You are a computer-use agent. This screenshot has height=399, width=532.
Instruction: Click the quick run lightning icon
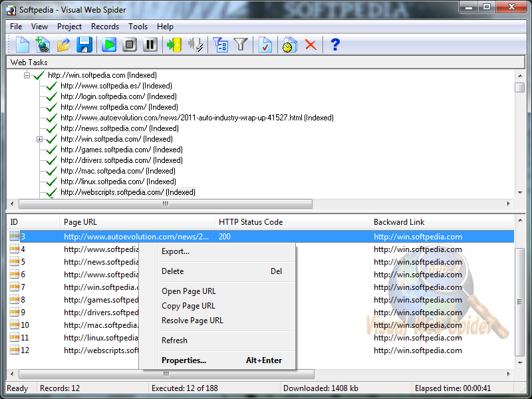click(x=196, y=45)
